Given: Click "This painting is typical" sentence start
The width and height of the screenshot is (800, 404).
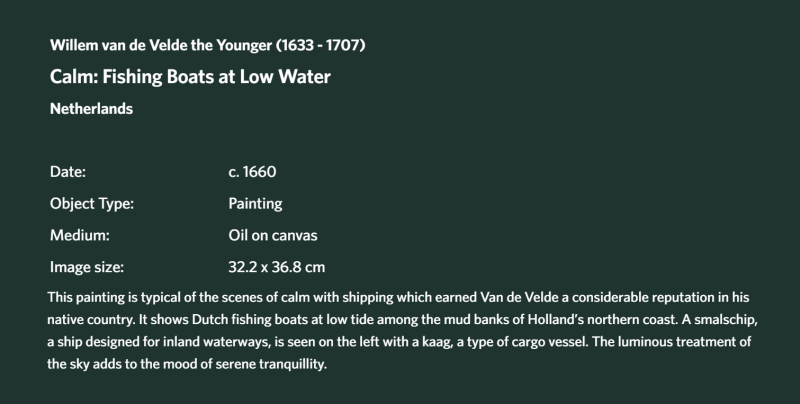Looking at the screenshot, I should pyautogui.click(x=106, y=297).
